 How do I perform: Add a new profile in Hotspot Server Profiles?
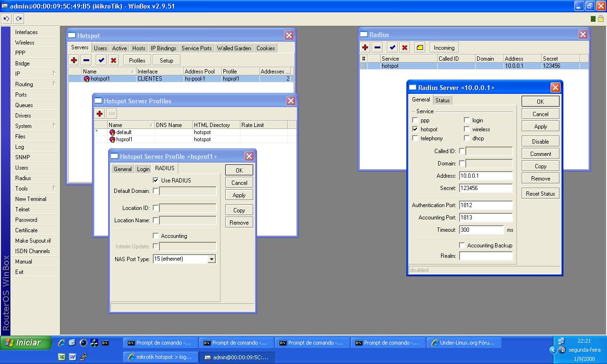click(x=100, y=114)
